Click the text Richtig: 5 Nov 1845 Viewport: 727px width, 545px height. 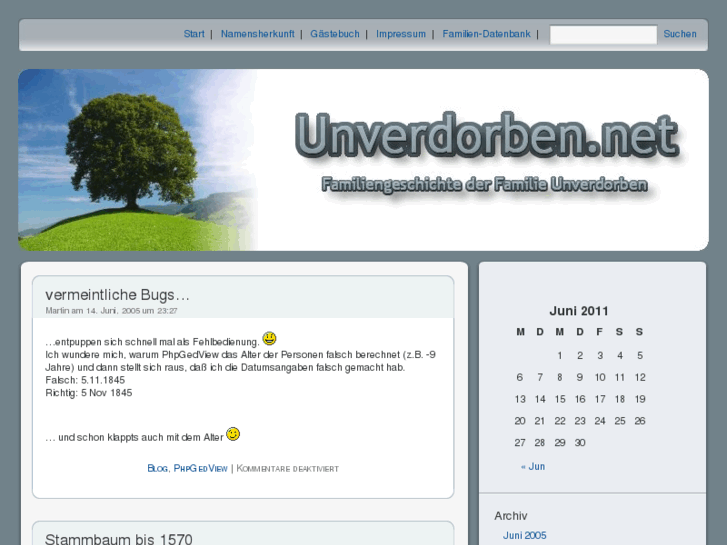[x=89, y=393]
